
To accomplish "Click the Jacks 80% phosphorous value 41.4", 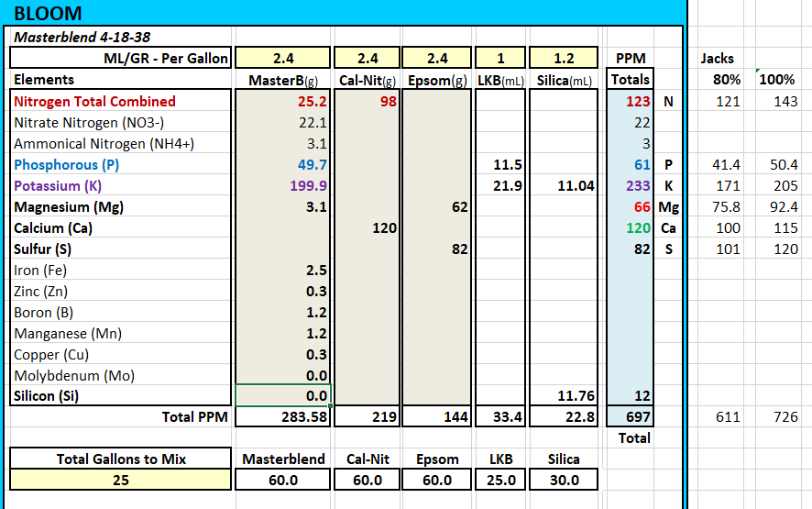I will pos(726,165).
